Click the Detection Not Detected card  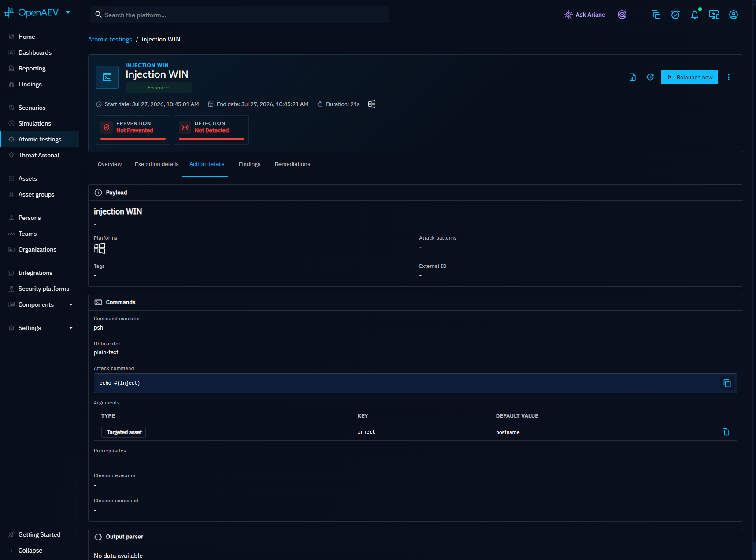(x=211, y=130)
